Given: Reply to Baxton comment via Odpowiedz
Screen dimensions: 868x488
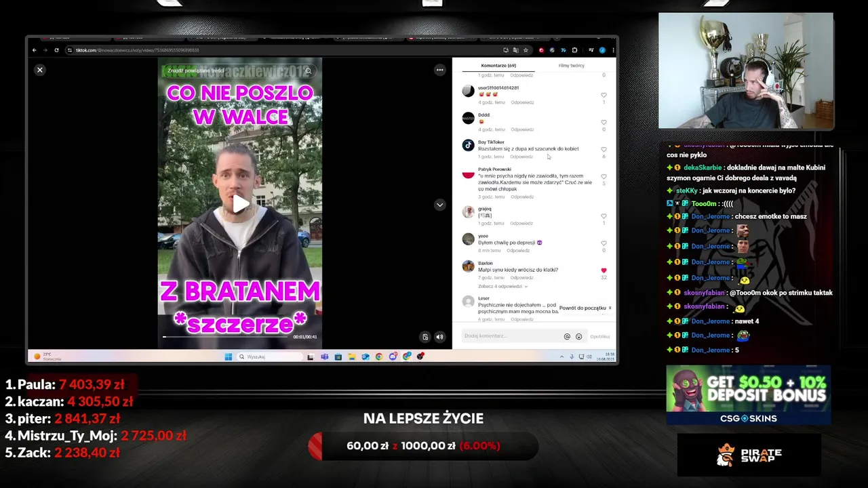Looking at the screenshot, I should click(522, 277).
